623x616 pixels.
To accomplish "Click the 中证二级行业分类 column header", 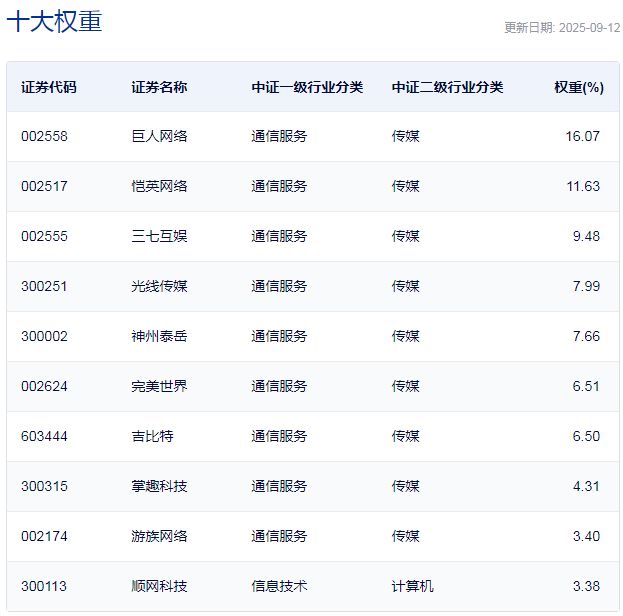I will [x=447, y=87].
